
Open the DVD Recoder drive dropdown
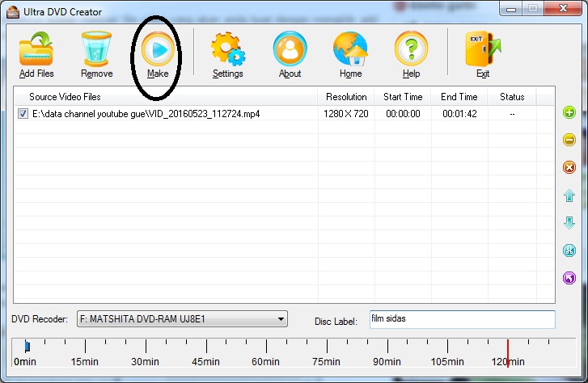pyautogui.click(x=182, y=319)
